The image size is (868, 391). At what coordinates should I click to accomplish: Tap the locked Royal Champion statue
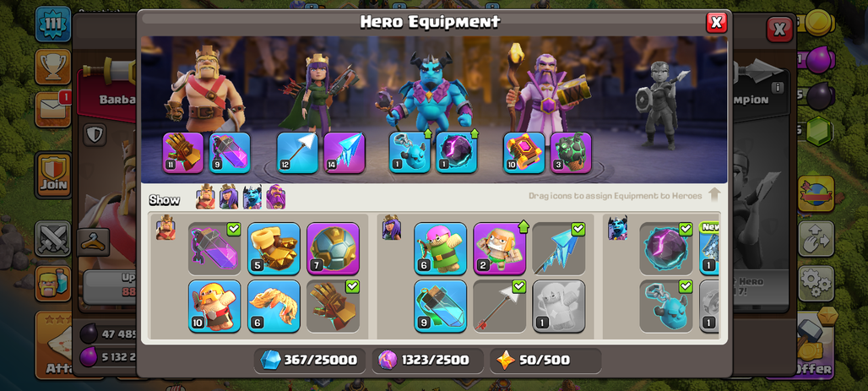(x=661, y=105)
